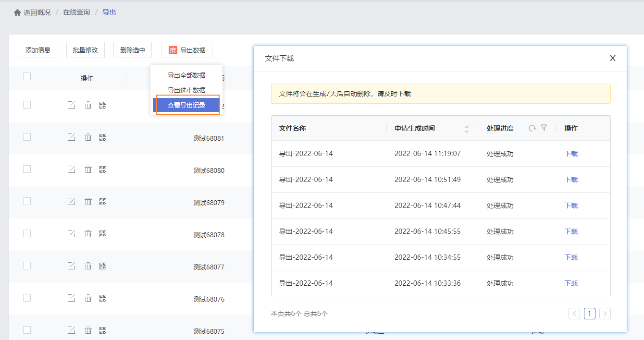Image resolution: width=644 pixels, height=340 pixels.
Task: Delete the 测试68077 row via trash icon
Action: [88, 266]
